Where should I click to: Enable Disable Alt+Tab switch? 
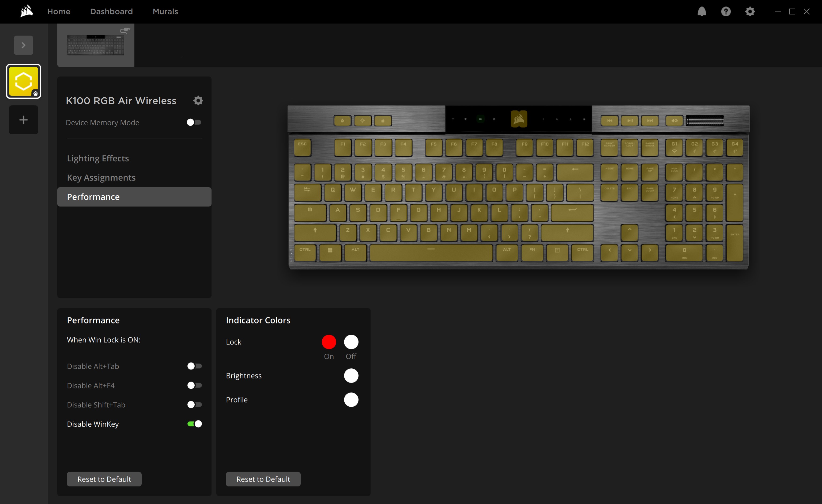pos(194,366)
